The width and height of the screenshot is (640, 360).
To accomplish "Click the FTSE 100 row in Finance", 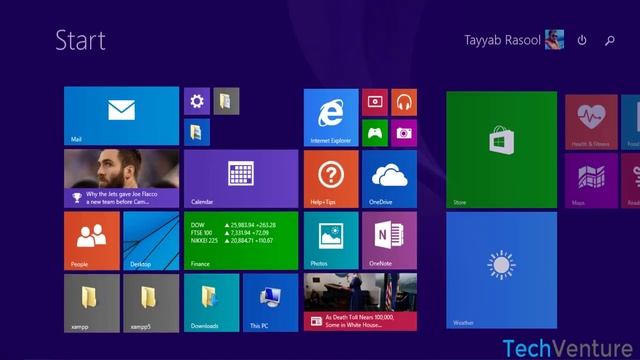I will click(230, 233).
